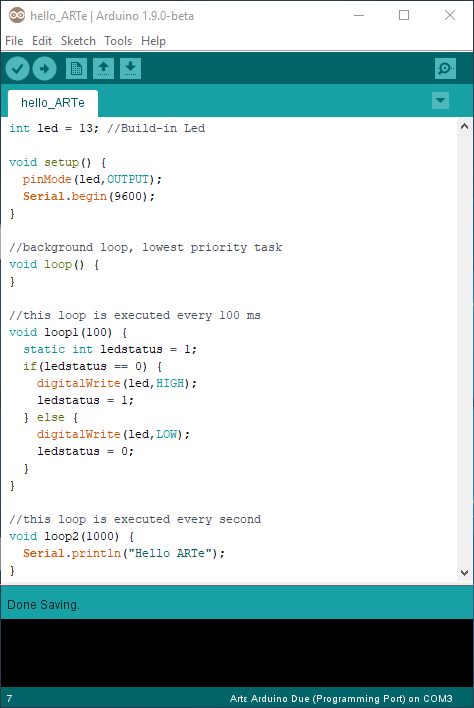Click the board info text in status bar
Viewport: 474px width, 708px height.
click(x=341, y=699)
